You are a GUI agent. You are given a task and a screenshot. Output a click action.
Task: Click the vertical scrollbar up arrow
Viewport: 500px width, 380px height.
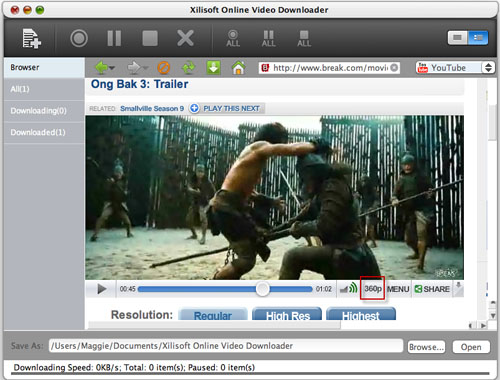[x=493, y=303]
